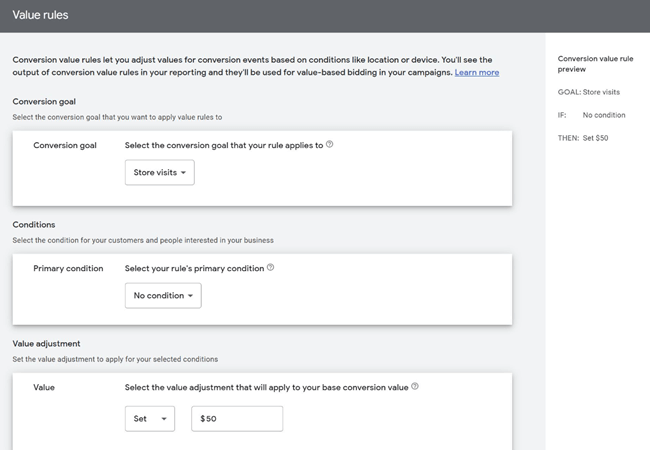Select the Value adjustment section heading
This screenshot has height=450, width=650.
pyautogui.click(x=47, y=343)
